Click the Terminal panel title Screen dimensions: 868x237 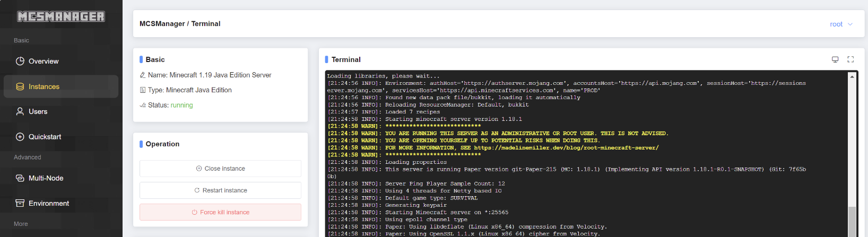coord(346,59)
